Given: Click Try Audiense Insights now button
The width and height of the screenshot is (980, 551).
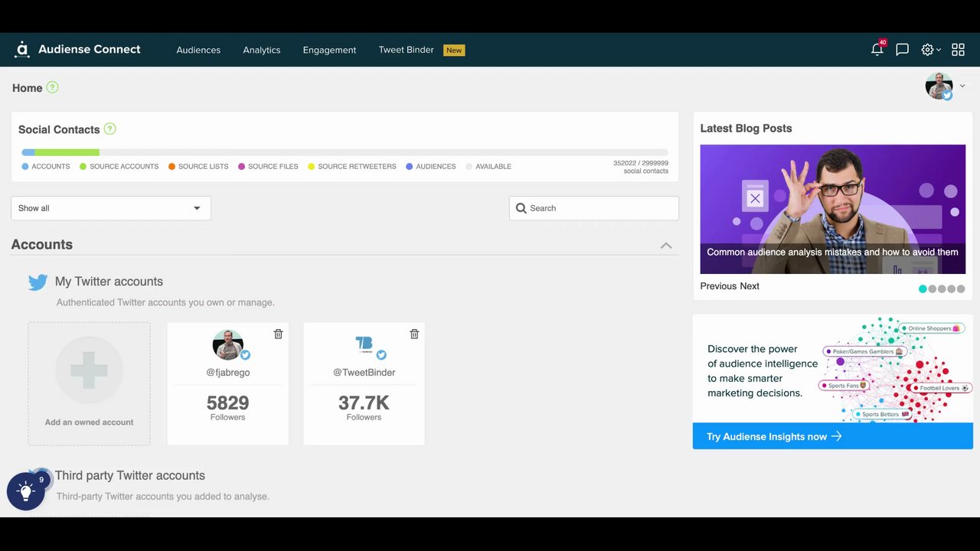Looking at the screenshot, I should (x=833, y=436).
